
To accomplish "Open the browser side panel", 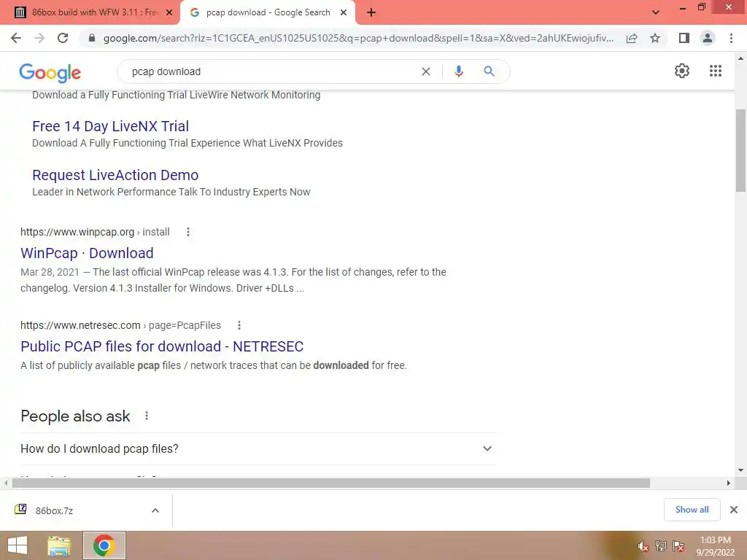I will (684, 38).
